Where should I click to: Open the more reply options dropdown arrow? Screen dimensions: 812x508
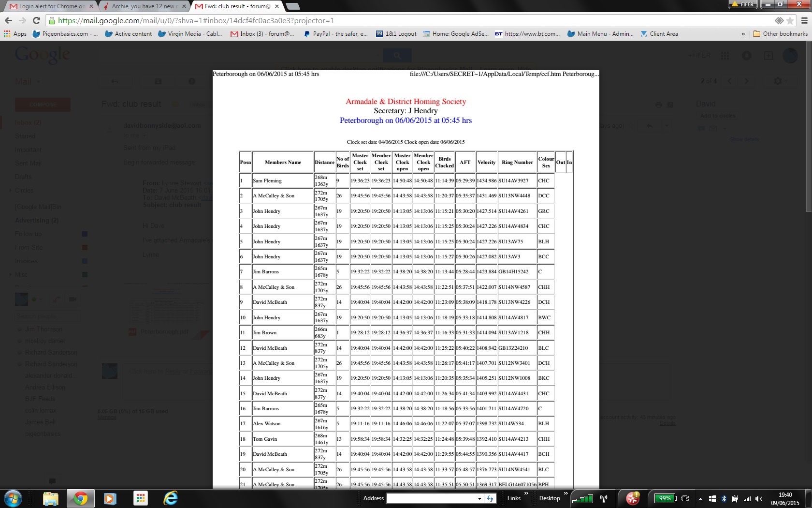(x=667, y=126)
